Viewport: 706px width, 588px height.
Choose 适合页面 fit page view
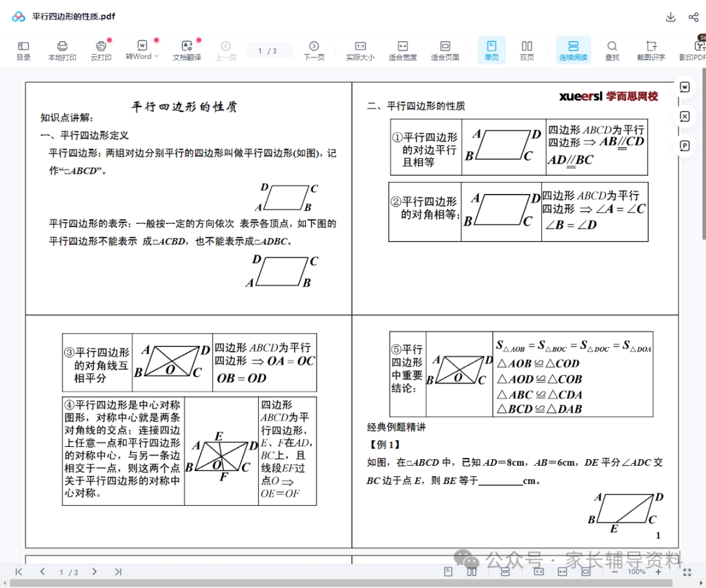[445, 50]
